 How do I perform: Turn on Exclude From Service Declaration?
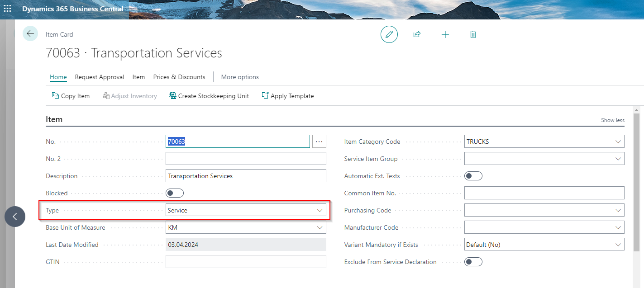[x=473, y=261]
